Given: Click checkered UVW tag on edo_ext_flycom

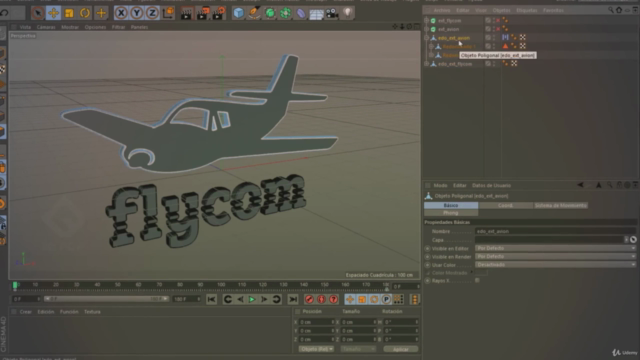Looking at the screenshot, I should 514,64.
